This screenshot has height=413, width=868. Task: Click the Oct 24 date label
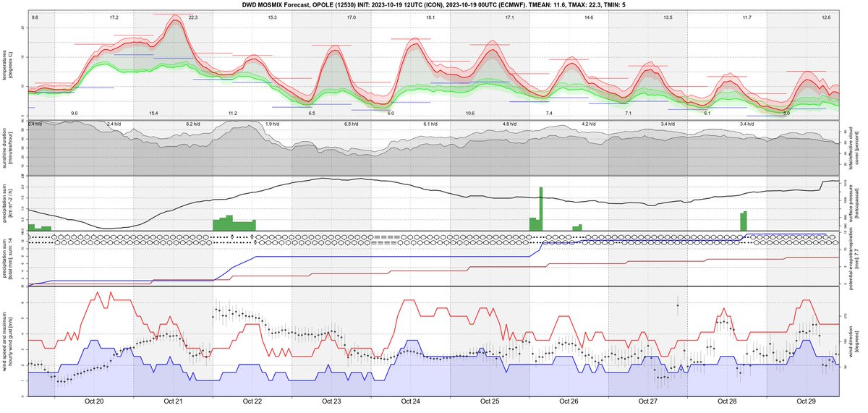point(411,401)
